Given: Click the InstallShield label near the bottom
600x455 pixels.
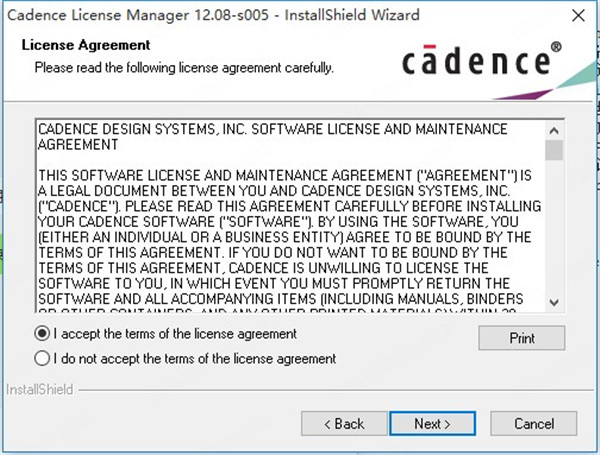Looking at the screenshot, I should 39,390.
